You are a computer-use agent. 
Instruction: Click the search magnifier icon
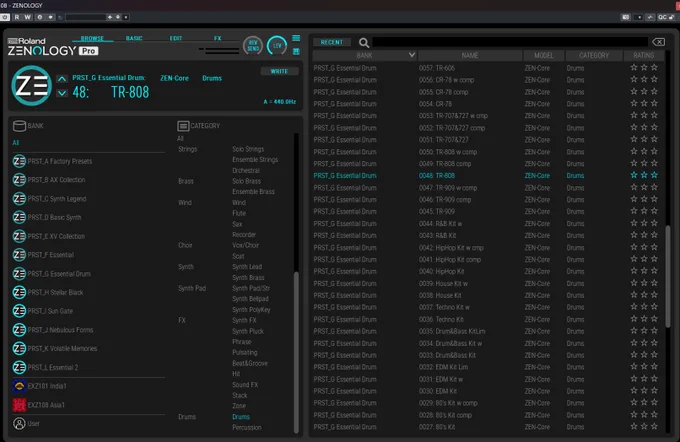364,43
